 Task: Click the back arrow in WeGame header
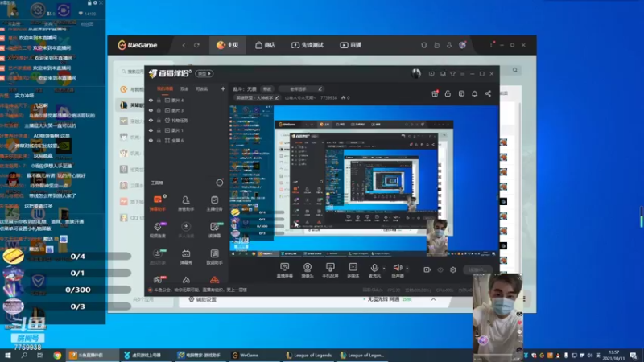(184, 45)
